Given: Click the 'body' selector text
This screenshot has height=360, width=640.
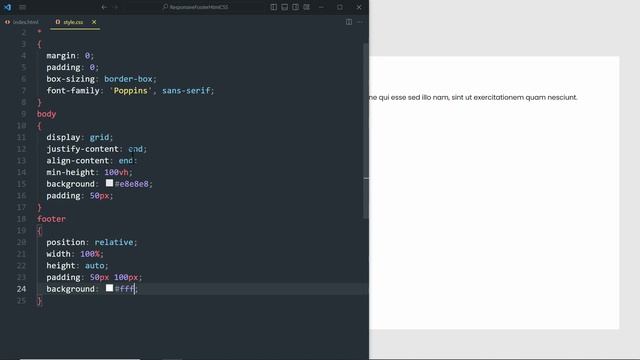Looking at the screenshot, I should coord(47,114).
